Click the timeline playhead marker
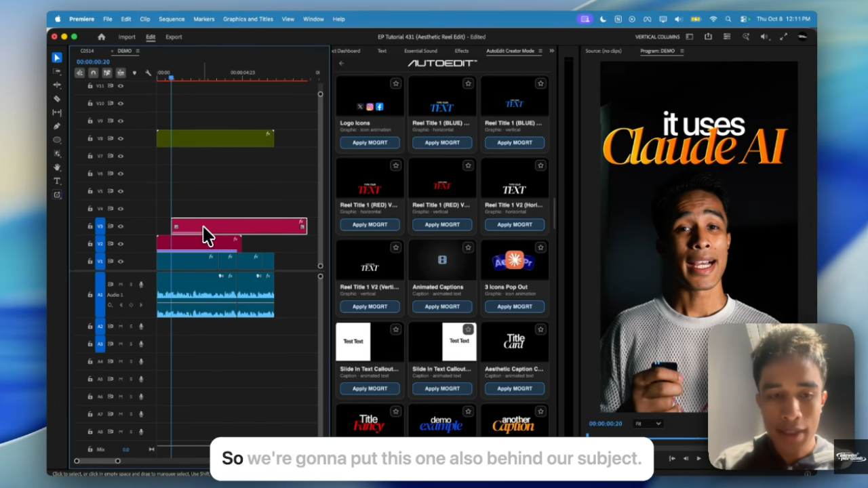Viewport: 868px width, 488px height. tap(171, 78)
